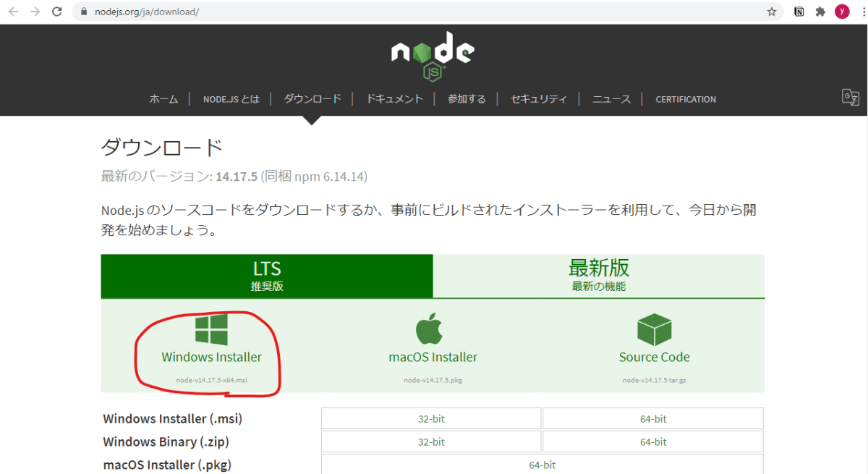Click the macOS Installer link text
The height and width of the screenshot is (474, 868).
[x=433, y=357]
